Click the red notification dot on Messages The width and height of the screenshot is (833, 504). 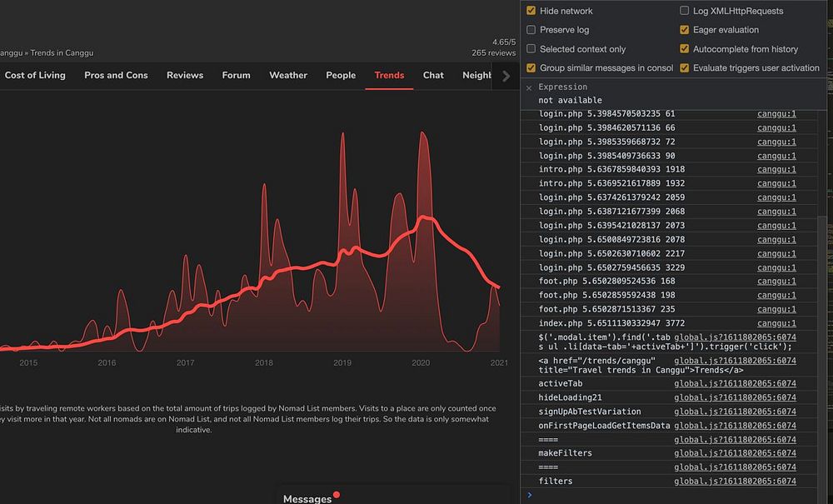pos(337,495)
